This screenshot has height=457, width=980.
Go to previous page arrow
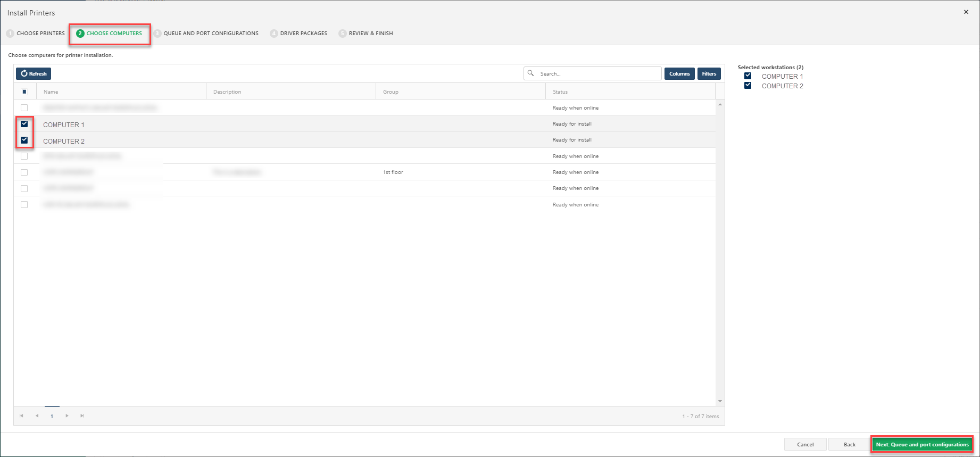coord(37,416)
